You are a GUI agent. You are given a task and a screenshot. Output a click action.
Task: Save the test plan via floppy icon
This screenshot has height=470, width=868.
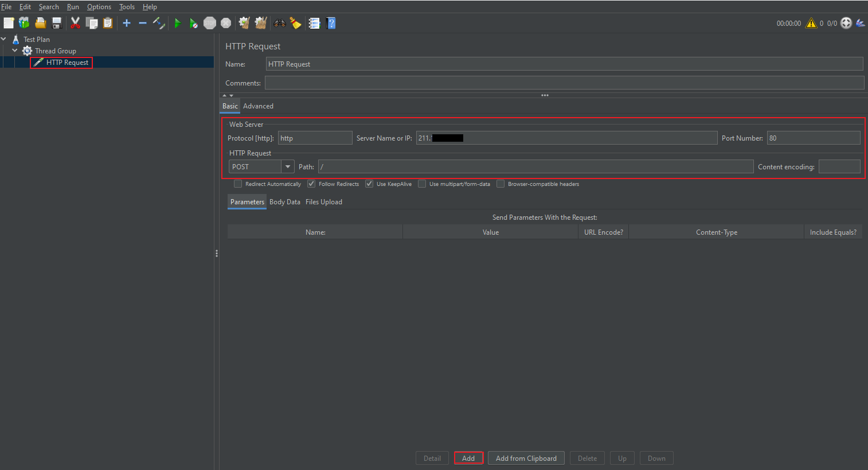click(57, 23)
